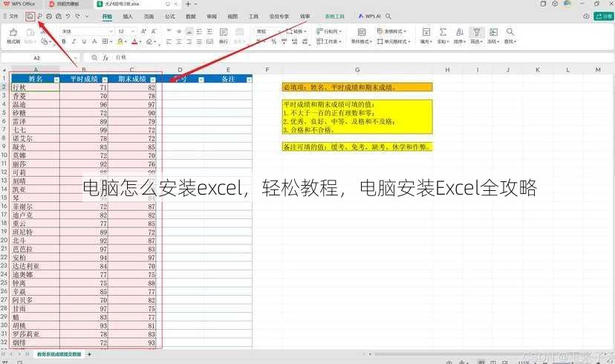Apply the red font color

pyautogui.click(x=134, y=42)
